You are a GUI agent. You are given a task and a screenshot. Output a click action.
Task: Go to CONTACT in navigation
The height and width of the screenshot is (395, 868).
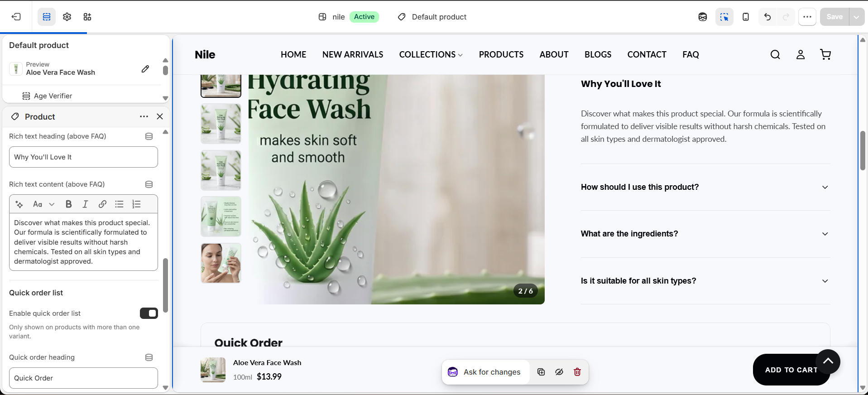647,55
